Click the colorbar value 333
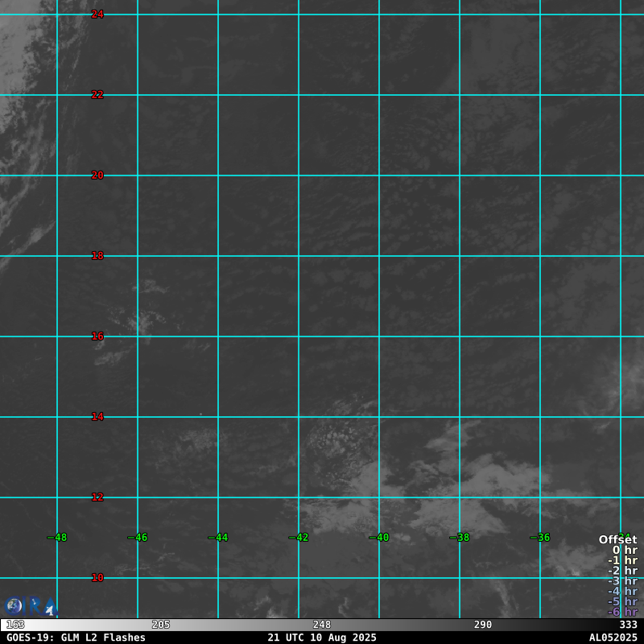The height and width of the screenshot is (644, 644). coord(629,625)
